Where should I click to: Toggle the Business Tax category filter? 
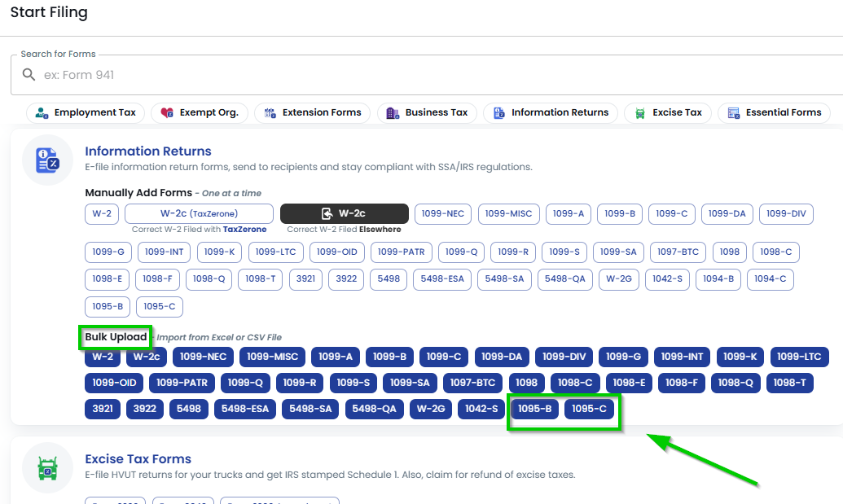[x=427, y=112]
